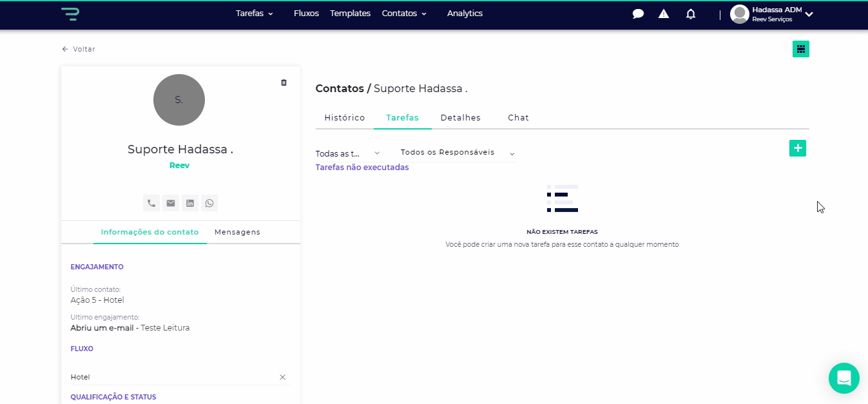
Task: Click the Contatos breadcrumb link
Action: point(340,89)
